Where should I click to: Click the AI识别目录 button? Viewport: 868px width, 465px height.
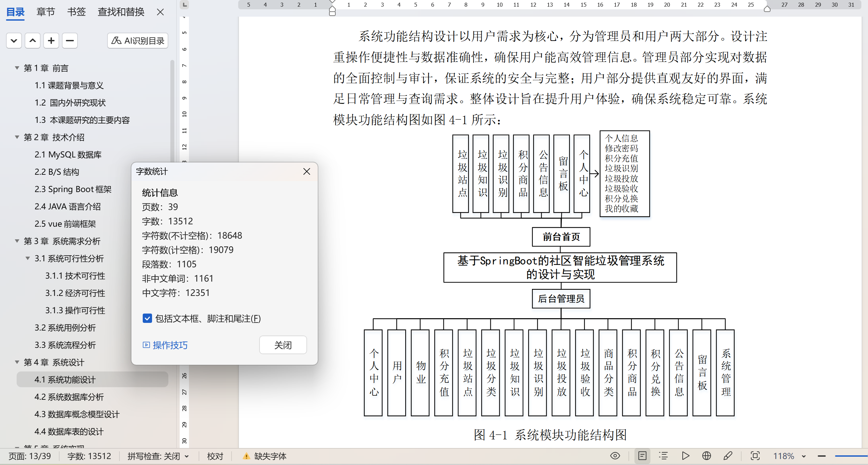137,41
